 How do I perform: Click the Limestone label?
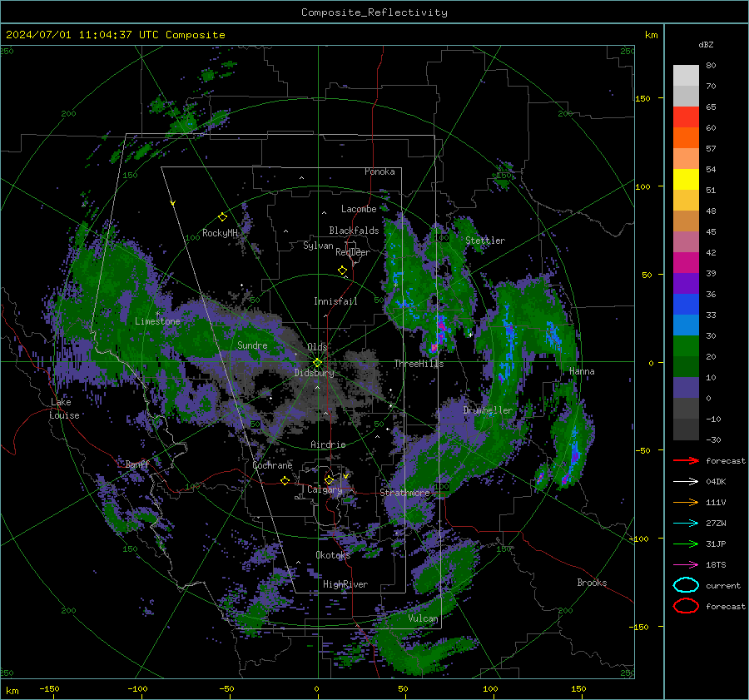tap(157, 321)
